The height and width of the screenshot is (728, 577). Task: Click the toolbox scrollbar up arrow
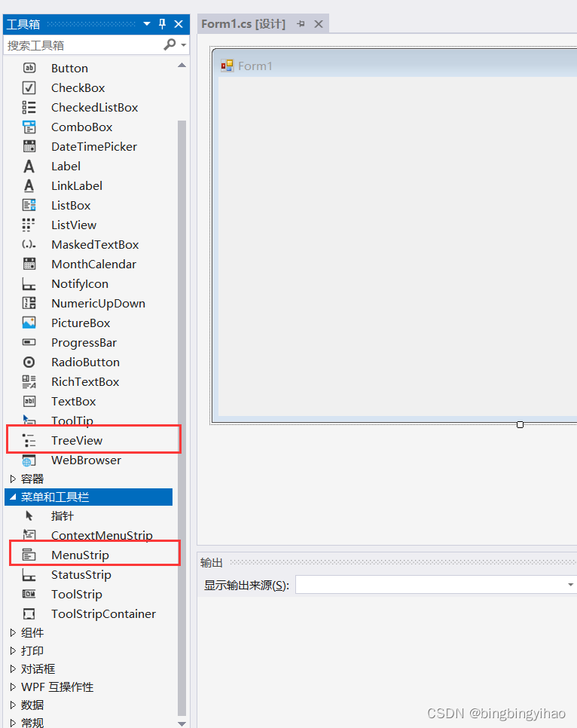click(182, 66)
